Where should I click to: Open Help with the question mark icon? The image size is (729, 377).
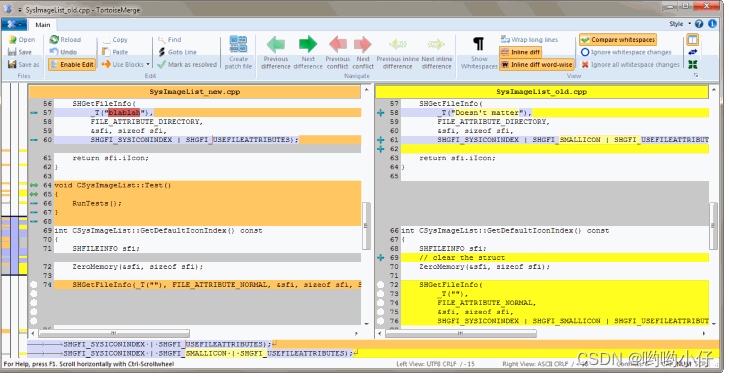coord(699,24)
